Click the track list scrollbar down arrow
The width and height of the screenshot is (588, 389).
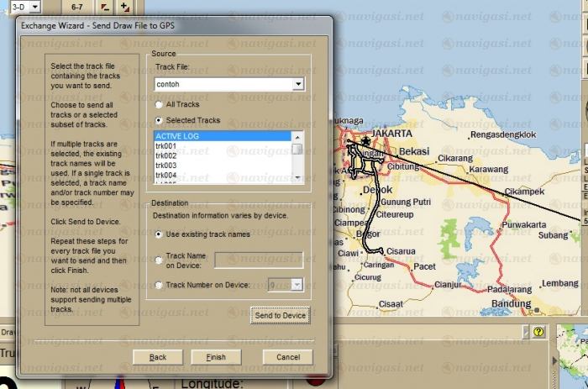(x=297, y=176)
